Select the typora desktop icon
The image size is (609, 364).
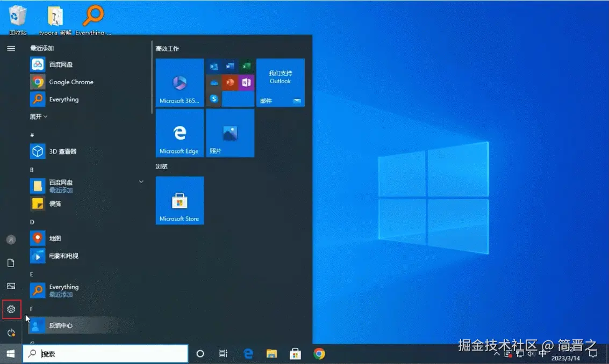(55, 19)
